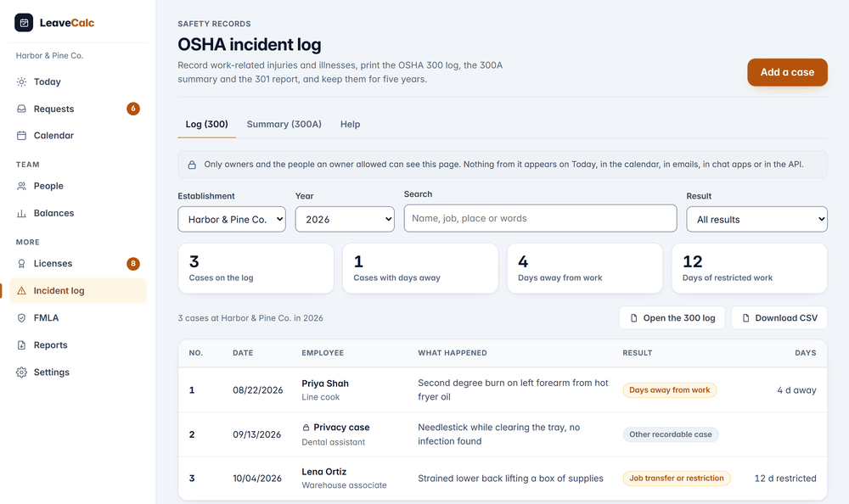The height and width of the screenshot is (504, 849).
Task: Click the Settings gear icon
Action: (x=22, y=372)
